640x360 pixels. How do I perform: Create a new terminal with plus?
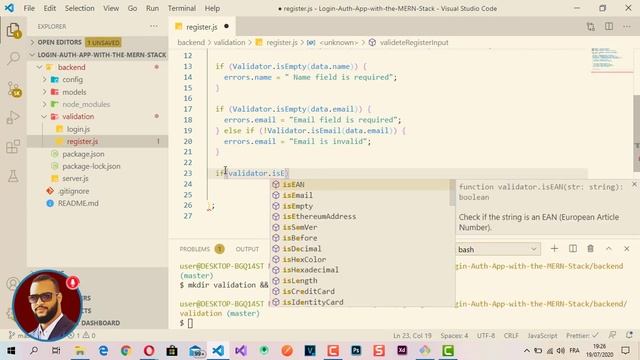tap(554, 249)
